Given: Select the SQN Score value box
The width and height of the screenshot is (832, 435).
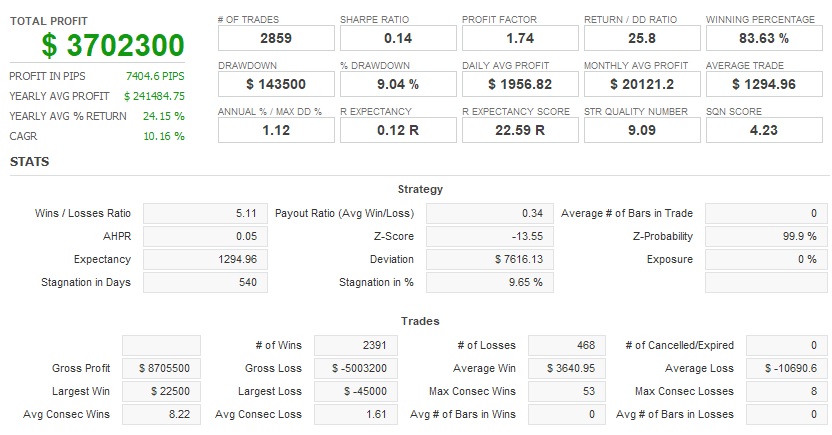Looking at the screenshot, I should (x=763, y=129).
